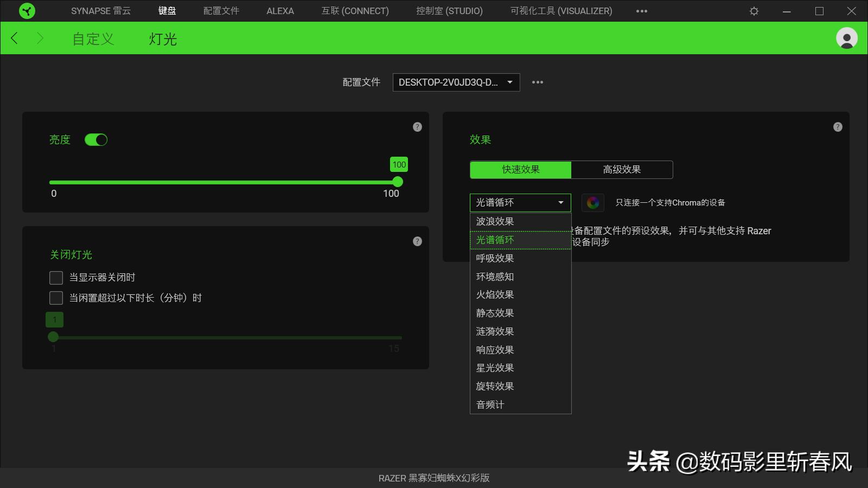Open the more options ellipsis next to profile

click(538, 82)
